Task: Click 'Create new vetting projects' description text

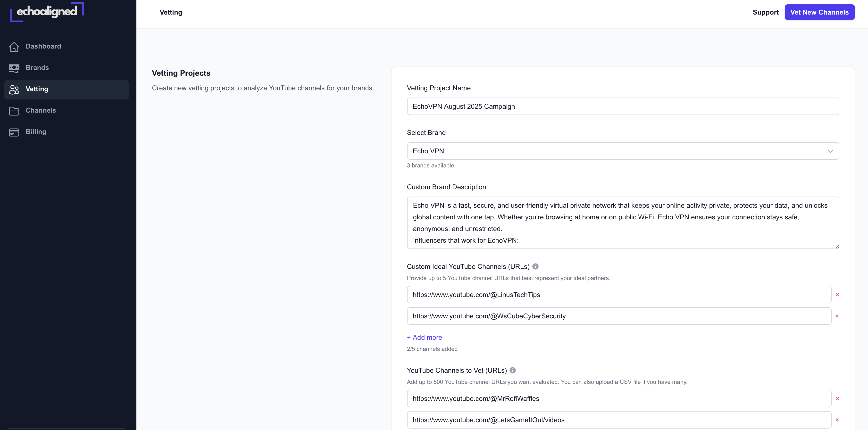Action: click(263, 88)
